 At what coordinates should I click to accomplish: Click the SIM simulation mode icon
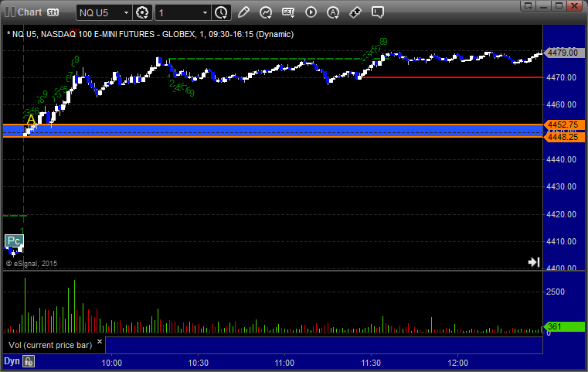click(53, 12)
